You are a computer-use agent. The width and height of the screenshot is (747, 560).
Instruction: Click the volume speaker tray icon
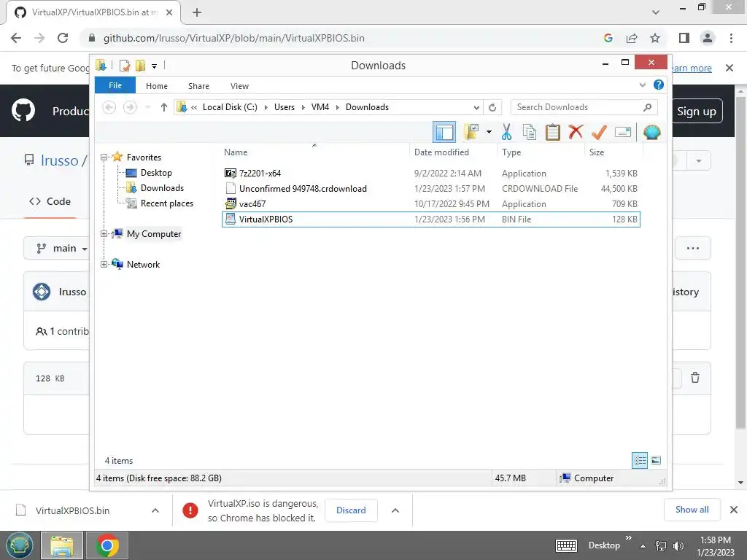pos(678,545)
